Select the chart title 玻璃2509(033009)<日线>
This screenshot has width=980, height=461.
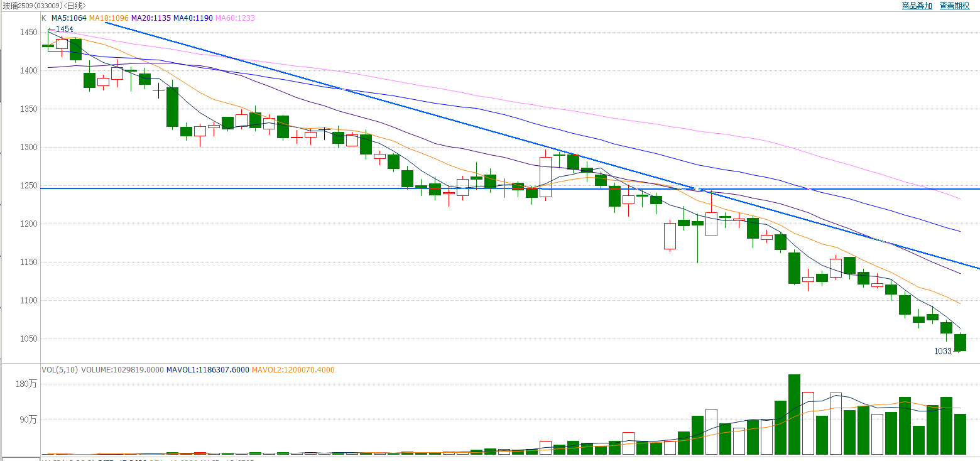[44, 6]
